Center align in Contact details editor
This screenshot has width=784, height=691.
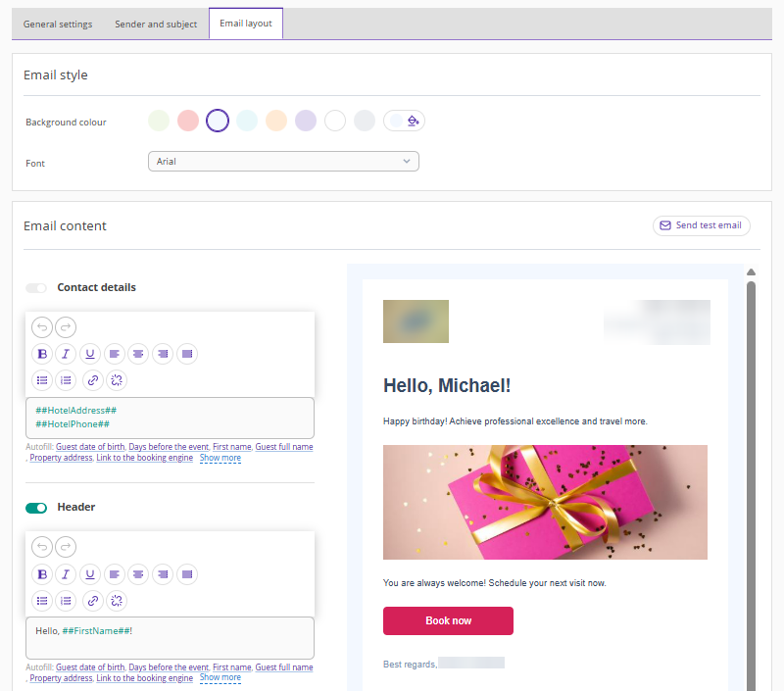[x=138, y=354]
